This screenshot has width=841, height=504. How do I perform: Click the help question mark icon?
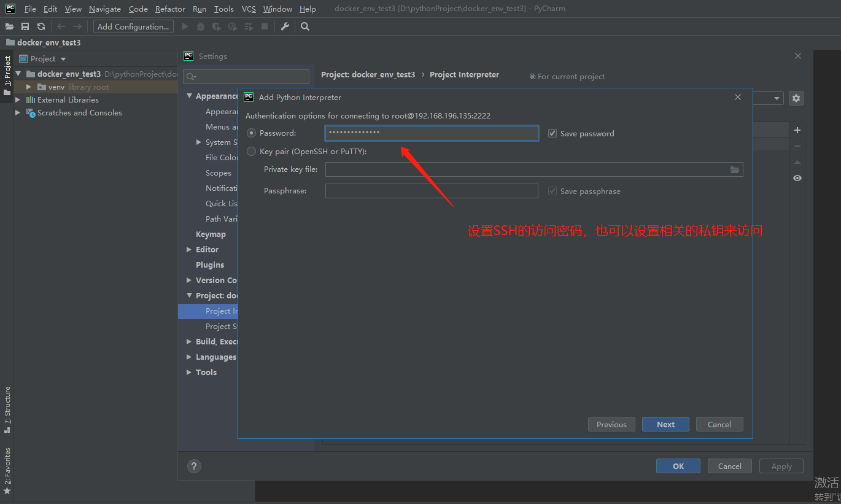coord(194,466)
